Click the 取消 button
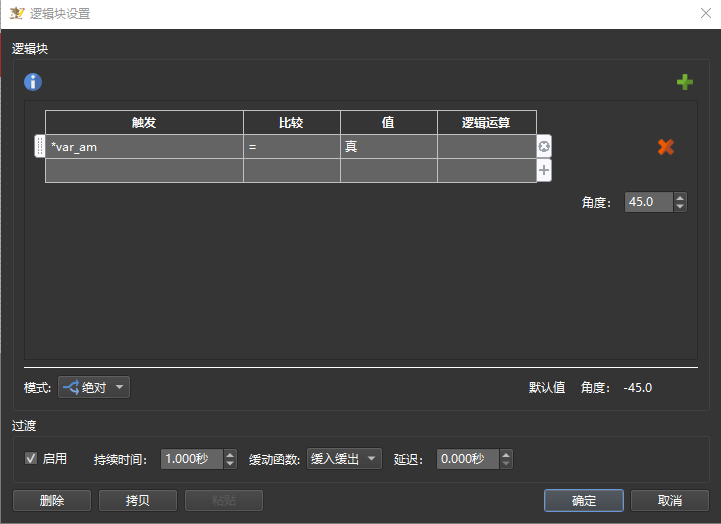721x524 pixels. 670,500
